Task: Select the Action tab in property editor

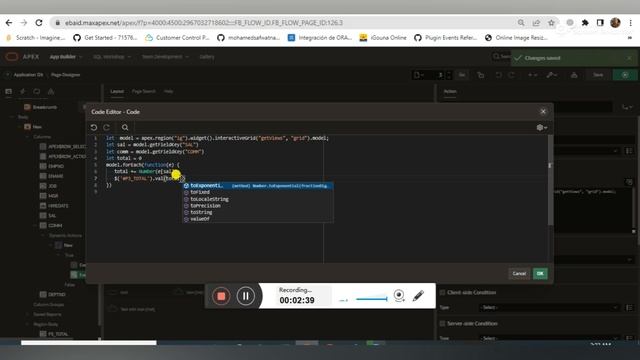Action: 450,91
